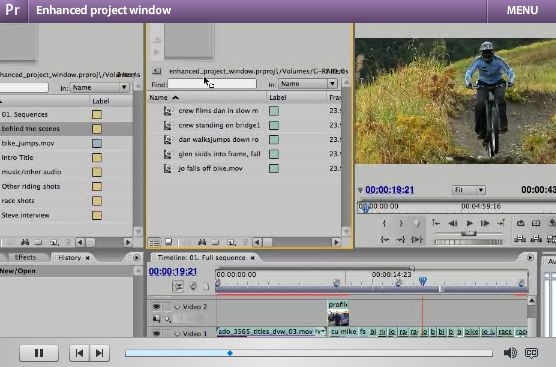Click the tutorial video progress slider
This screenshot has height=367, width=556.
[x=308, y=353]
